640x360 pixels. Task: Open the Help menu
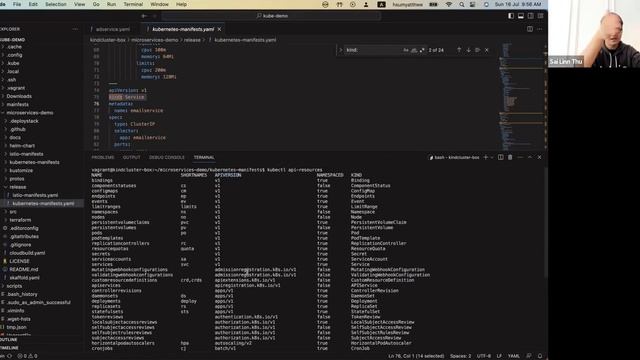(x=181, y=4)
